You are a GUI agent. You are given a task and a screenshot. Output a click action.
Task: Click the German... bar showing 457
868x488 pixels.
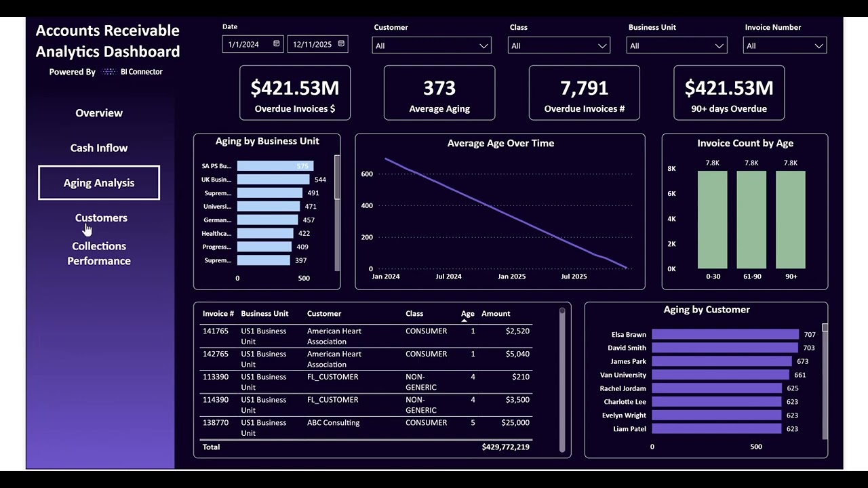[x=267, y=220]
